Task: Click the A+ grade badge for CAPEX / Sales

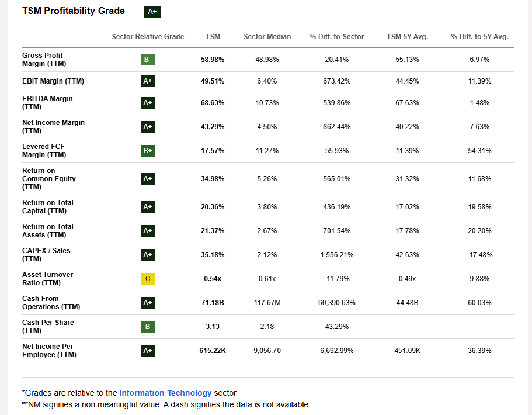Action: 148,255
